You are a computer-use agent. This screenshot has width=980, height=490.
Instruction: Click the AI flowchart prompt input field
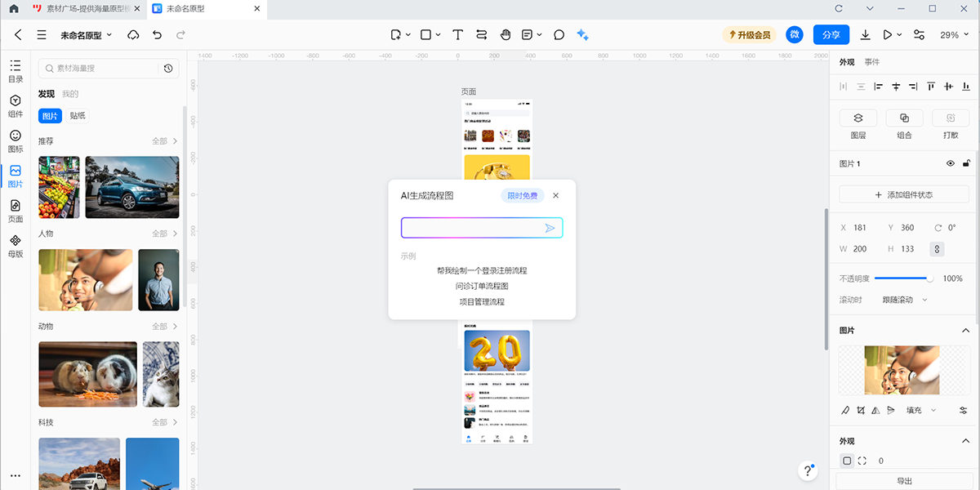point(472,228)
